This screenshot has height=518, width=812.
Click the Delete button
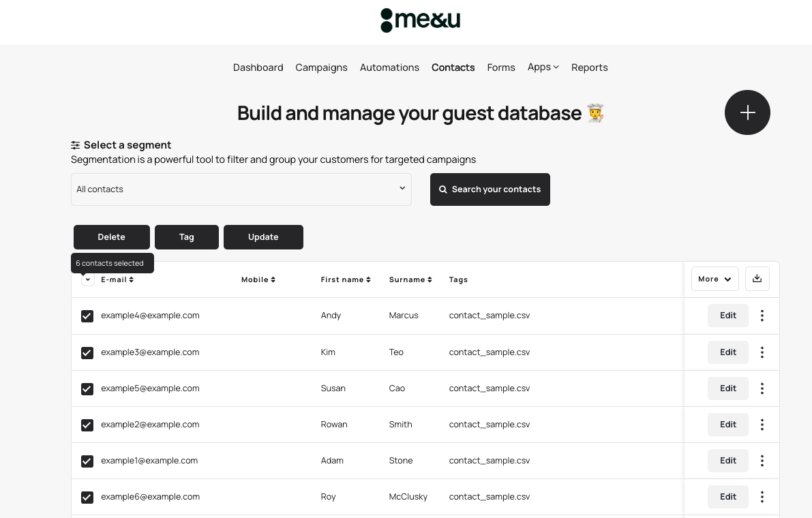(112, 237)
